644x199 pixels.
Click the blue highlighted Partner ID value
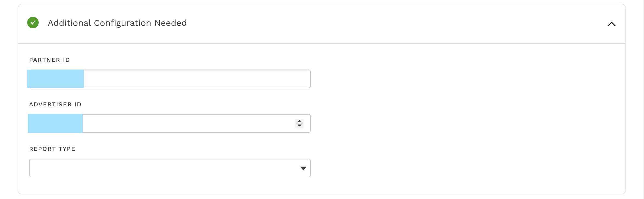(55, 79)
